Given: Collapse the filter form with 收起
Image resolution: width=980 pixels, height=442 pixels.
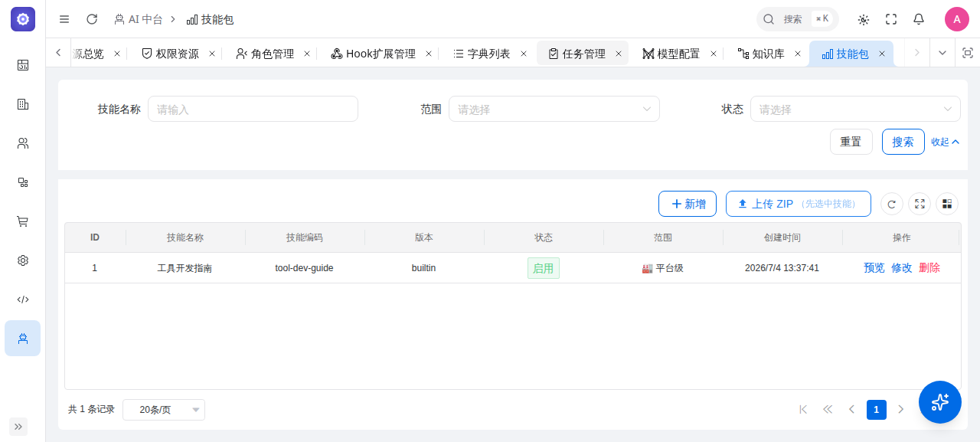Looking at the screenshot, I should click(946, 142).
